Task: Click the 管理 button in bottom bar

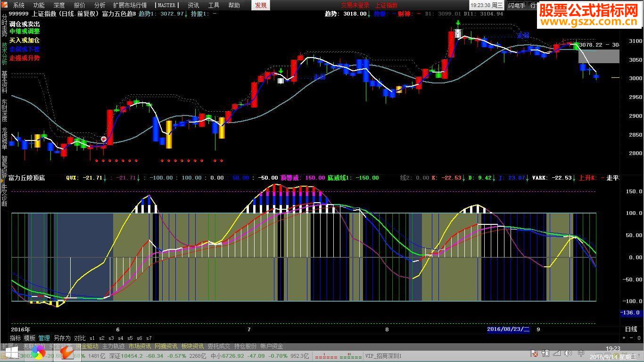Action: 44,338
